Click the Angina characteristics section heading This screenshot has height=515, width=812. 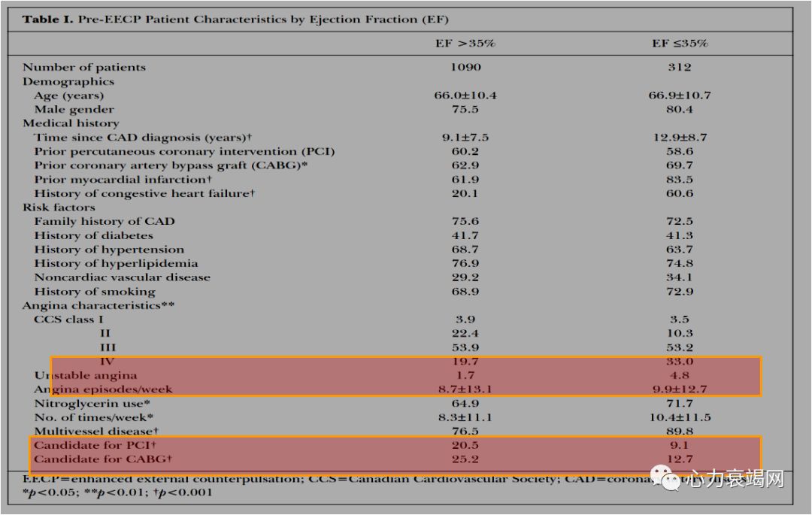point(92,306)
